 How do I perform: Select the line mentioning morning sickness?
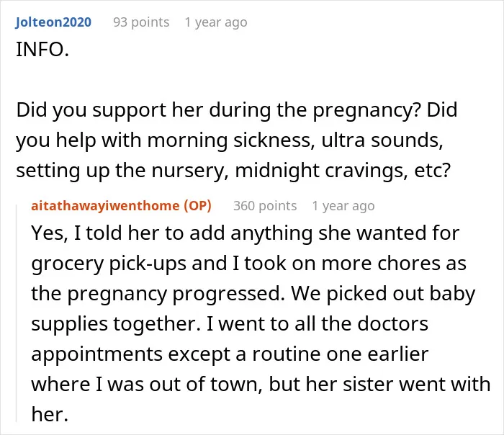click(230, 140)
